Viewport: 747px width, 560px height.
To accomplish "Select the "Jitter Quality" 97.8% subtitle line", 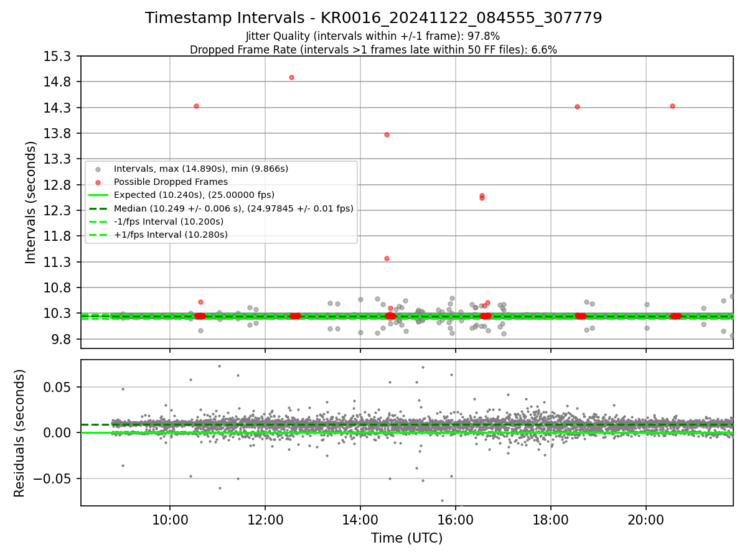I will click(373, 37).
